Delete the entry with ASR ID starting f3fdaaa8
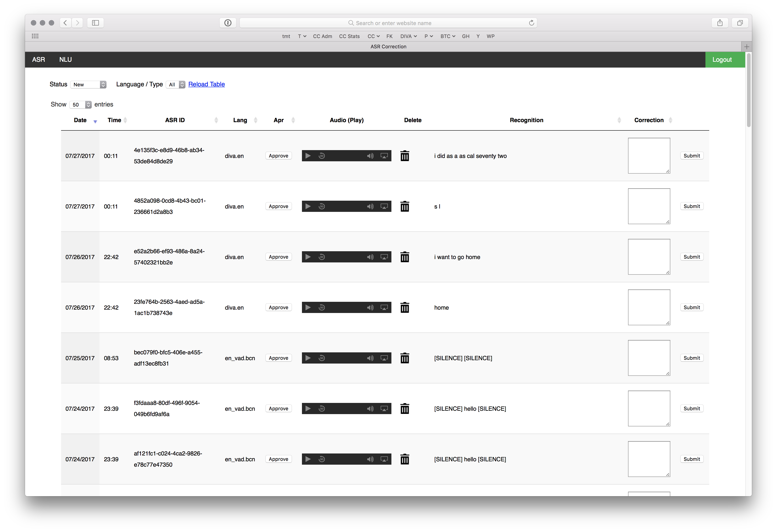The height and width of the screenshot is (532, 777). [405, 408]
